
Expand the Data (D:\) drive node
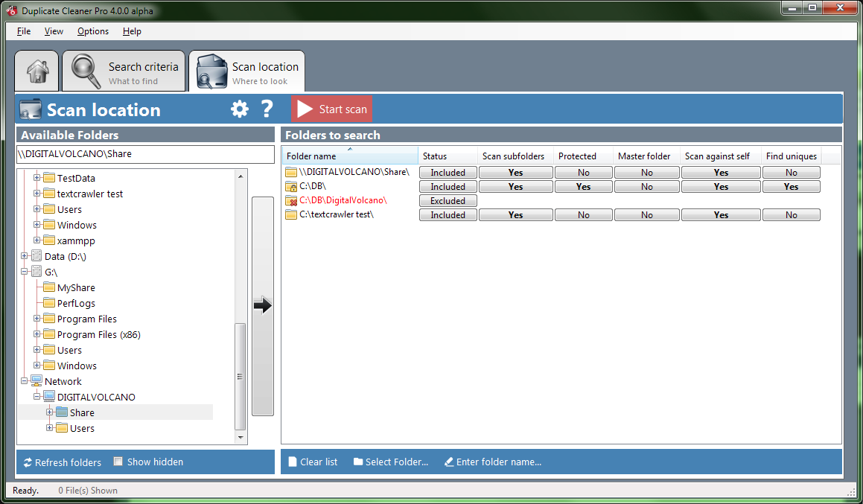[25, 256]
